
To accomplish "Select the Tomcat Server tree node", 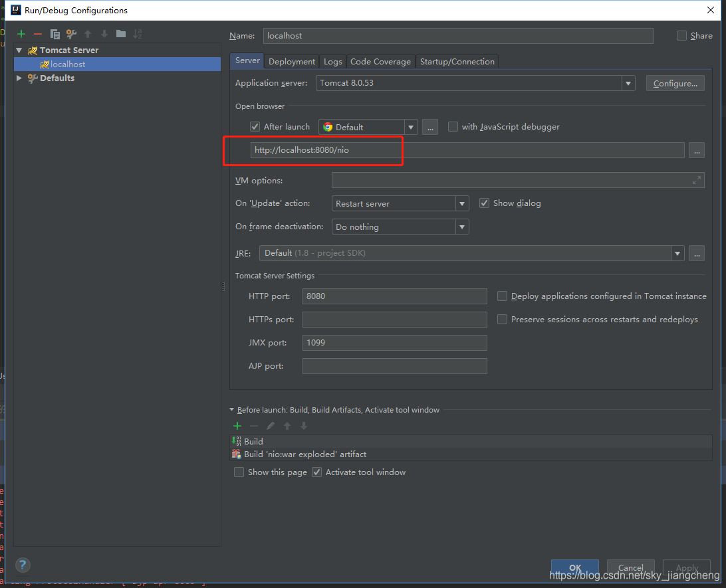I will coord(69,50).
